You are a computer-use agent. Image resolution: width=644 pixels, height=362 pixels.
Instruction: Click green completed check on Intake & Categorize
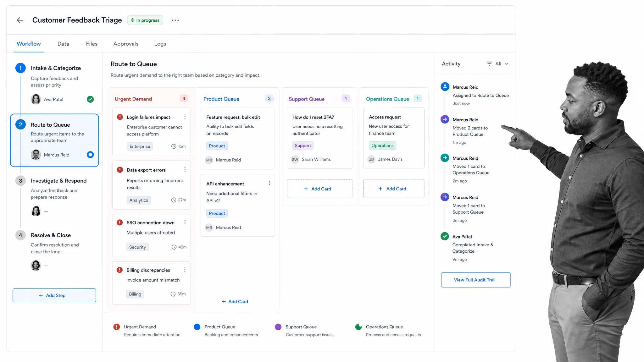coord(90,99)
